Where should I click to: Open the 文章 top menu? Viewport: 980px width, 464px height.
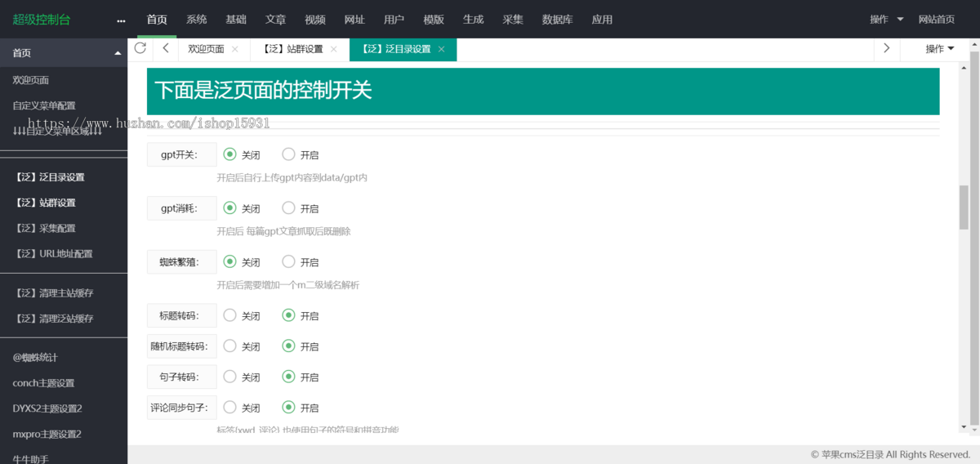[276, 20]
